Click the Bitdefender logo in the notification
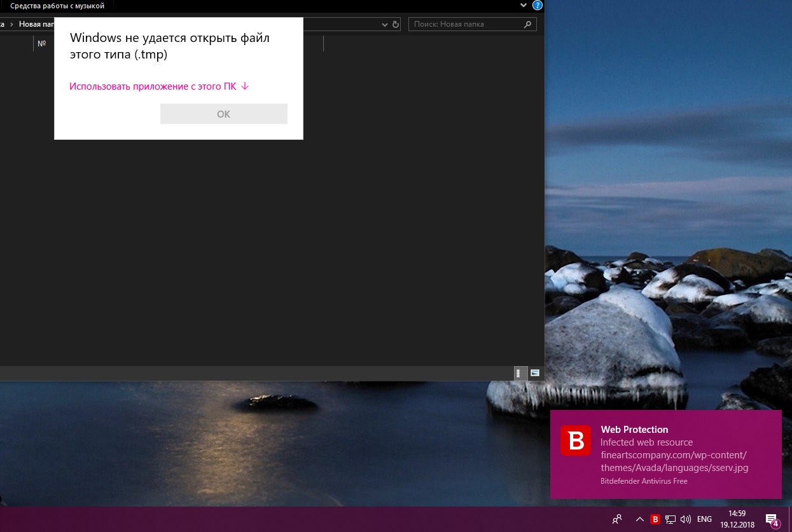 pyautogui.click(x=576, y=440)
